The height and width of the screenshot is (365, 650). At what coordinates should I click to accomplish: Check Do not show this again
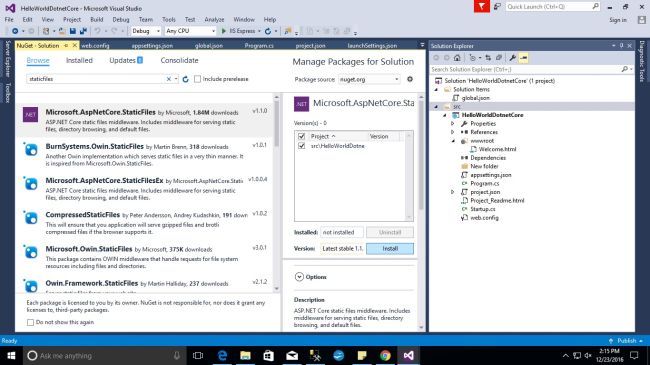30,322
